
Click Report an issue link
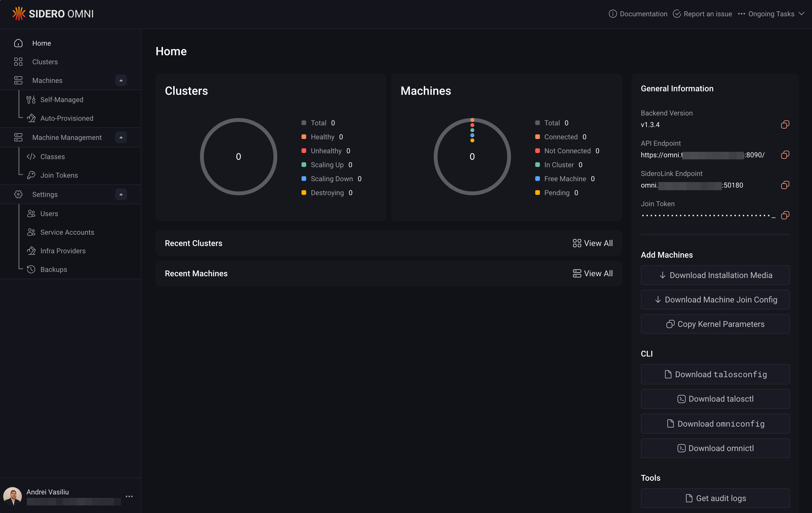(702, 14)
